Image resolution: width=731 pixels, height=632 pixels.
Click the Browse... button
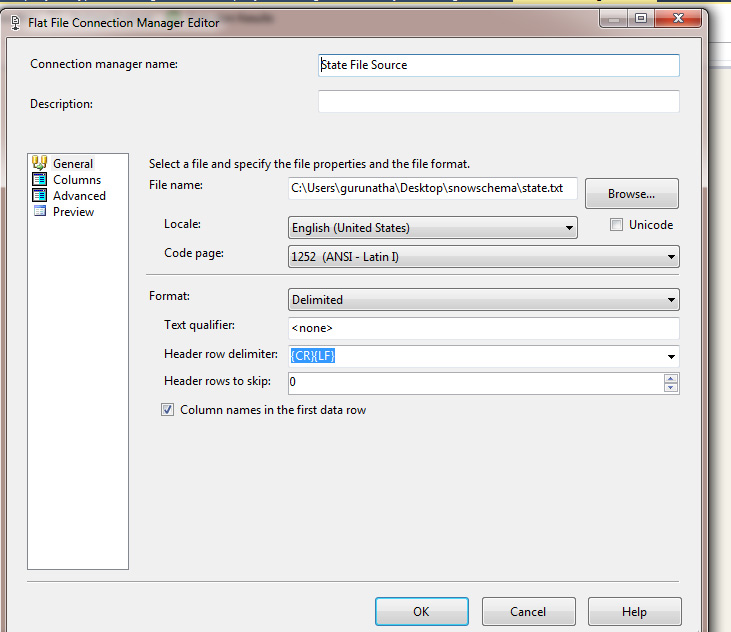point(632,193)
